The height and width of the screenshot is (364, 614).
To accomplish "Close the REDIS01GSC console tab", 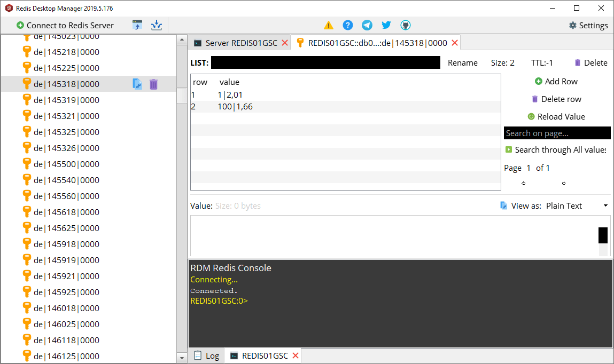I will point(296,356).
